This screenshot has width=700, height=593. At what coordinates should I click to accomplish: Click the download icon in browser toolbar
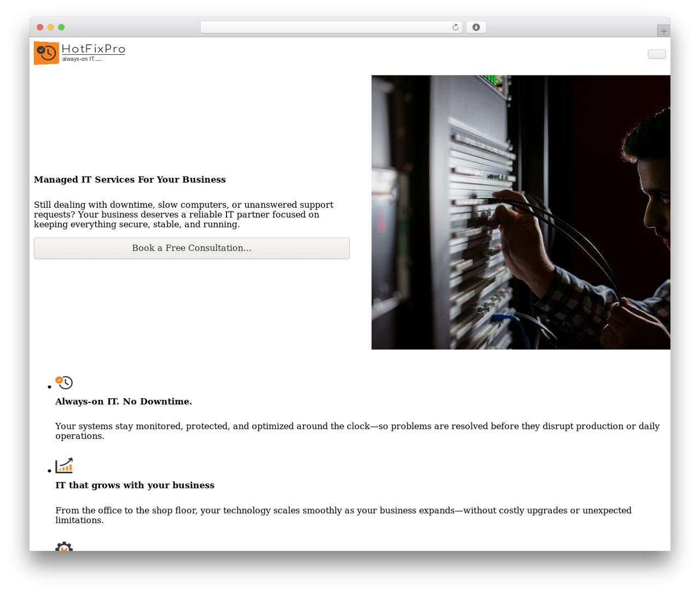pos(476,27)
